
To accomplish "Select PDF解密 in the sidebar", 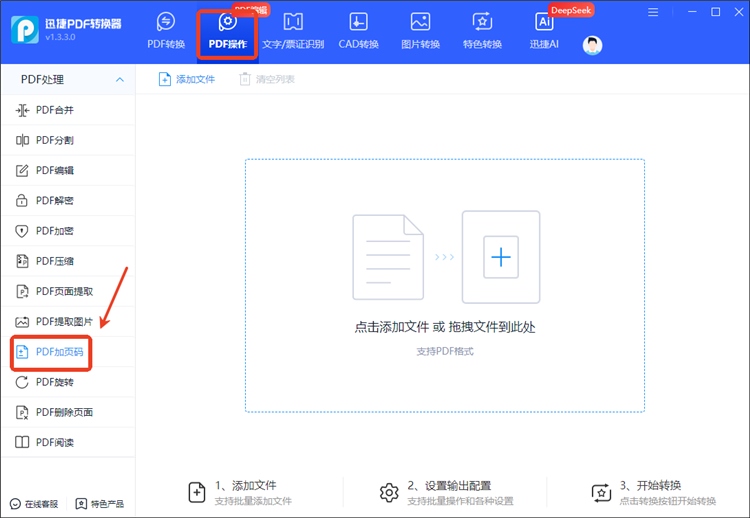I will point(68,200).
